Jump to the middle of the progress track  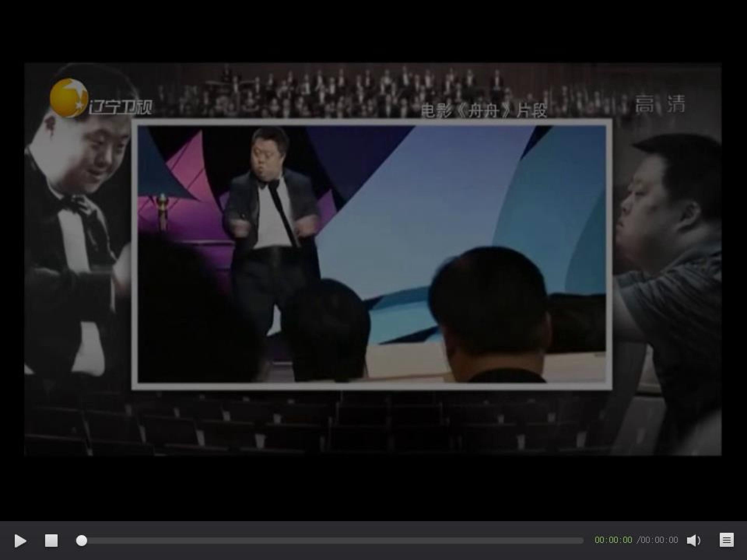coord(330,540)
